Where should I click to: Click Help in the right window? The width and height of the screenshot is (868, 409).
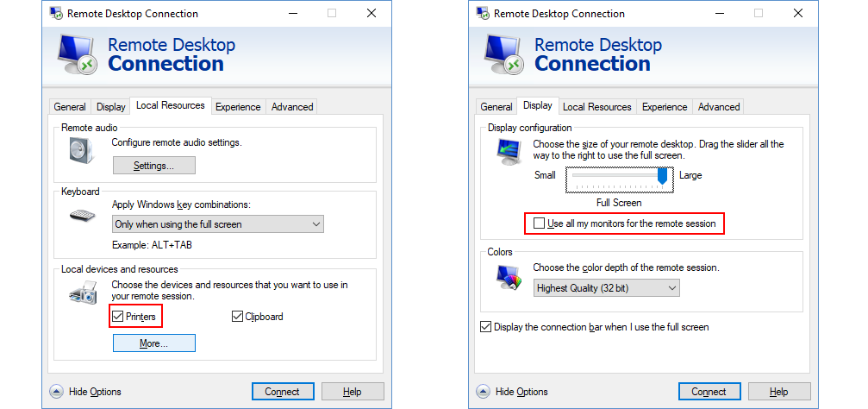(779, 392)
